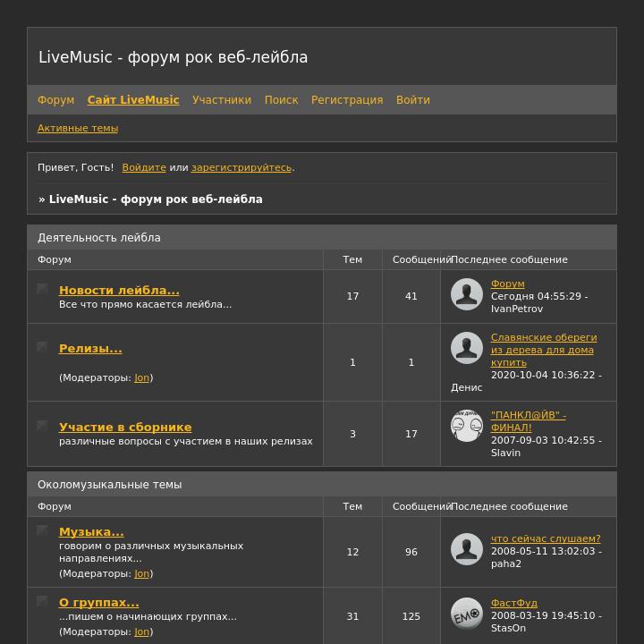Open last post что сейчас слушаем?
The image size is (644, 644).
tap(546, 538)
